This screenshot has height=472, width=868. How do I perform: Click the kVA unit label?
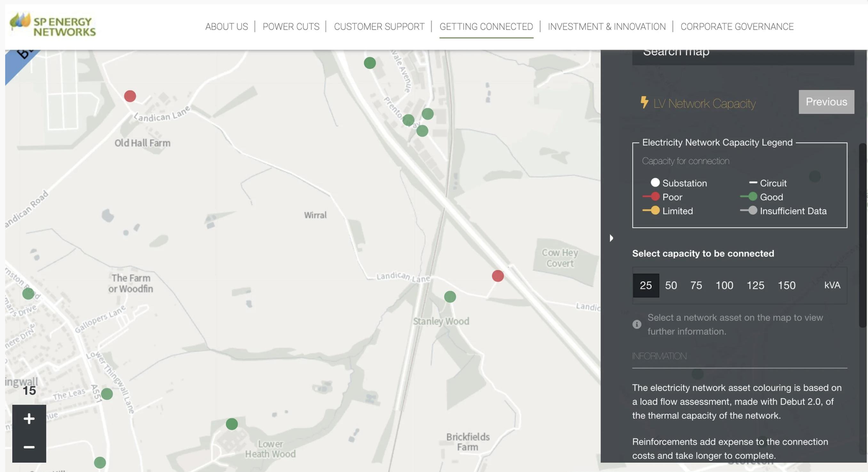[x=832, y=285]
